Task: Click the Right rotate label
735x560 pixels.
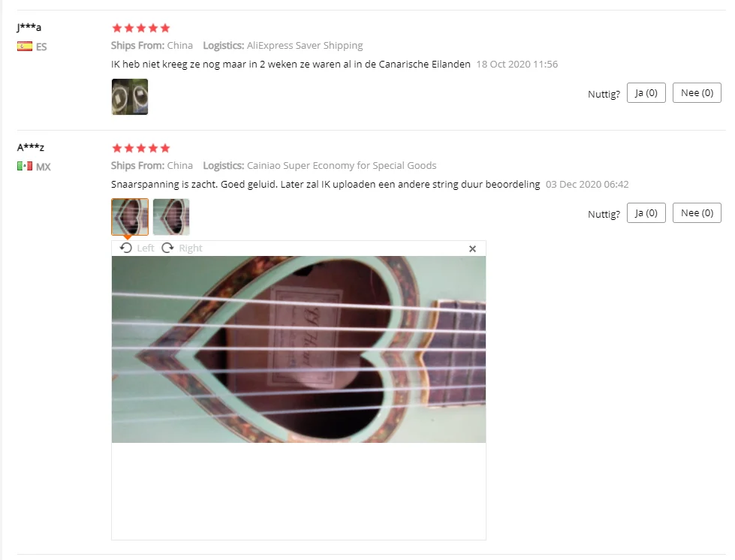Action: (x=190, y=248)
